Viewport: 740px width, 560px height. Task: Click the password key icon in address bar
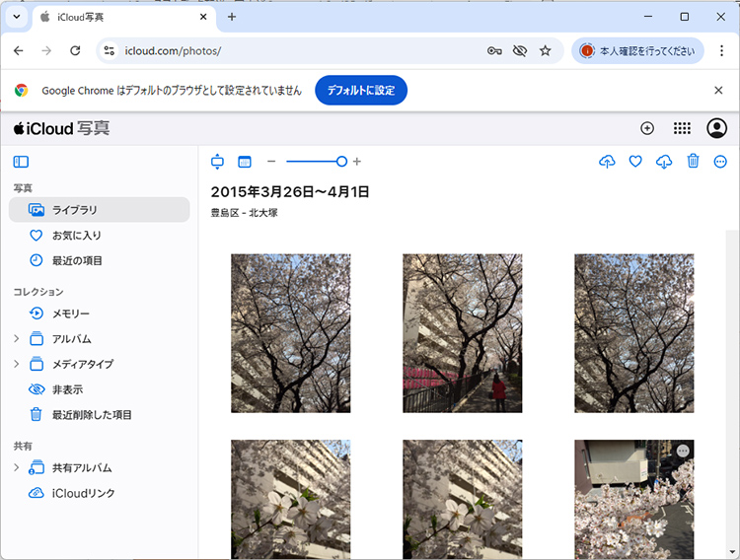(494, 50)
